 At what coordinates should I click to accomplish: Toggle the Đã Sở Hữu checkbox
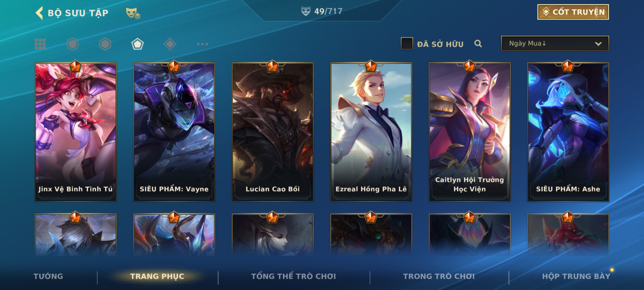click(x=407, y=44)
